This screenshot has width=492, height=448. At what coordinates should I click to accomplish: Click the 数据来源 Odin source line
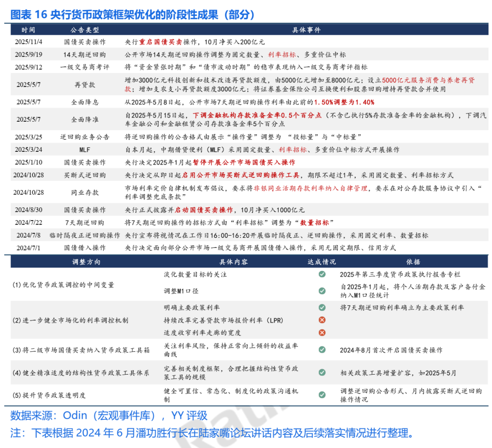(x=109, y=415)
